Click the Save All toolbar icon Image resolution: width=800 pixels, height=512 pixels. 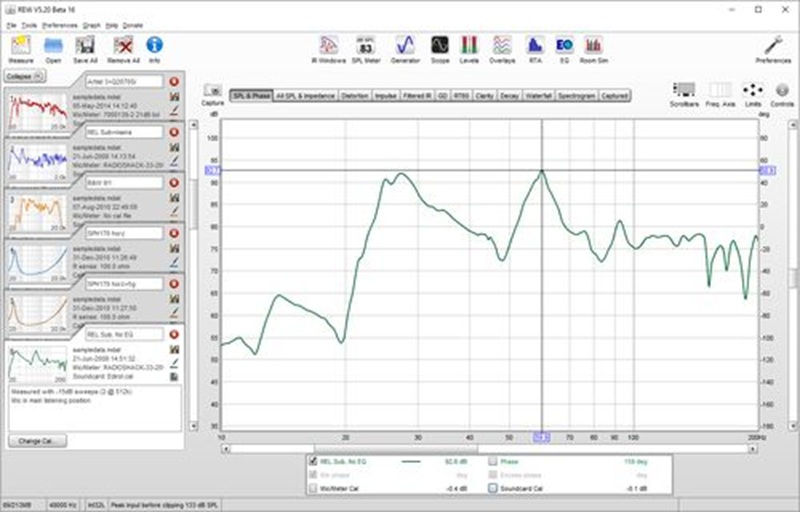pyautogui.click(x=85, y=49)
